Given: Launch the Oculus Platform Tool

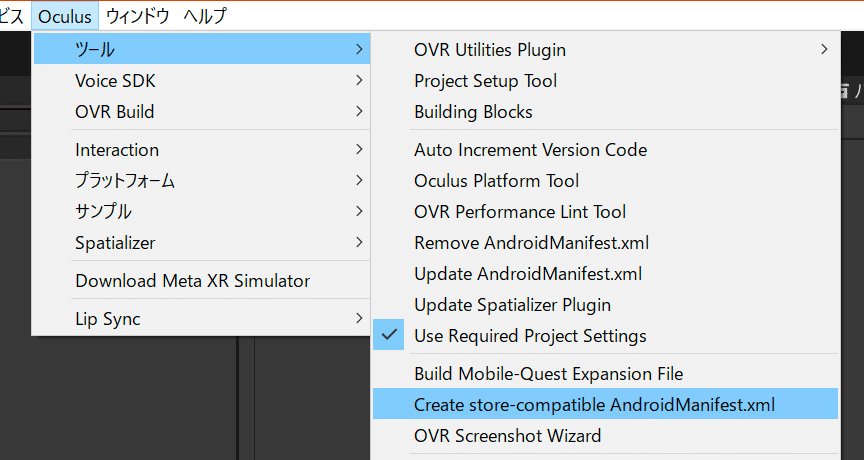Looking at the screenshot, I should [x=496, y=181].
